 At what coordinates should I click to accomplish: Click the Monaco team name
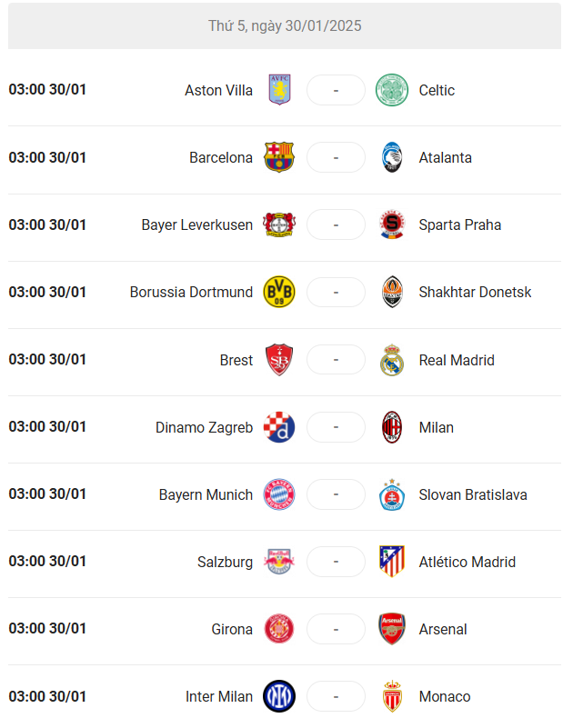point(445,696)
